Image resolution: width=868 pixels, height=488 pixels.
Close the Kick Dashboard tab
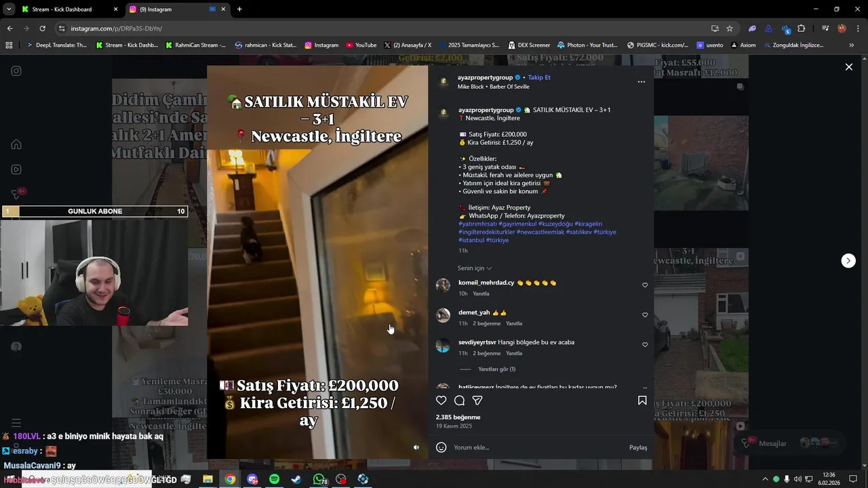115,9
